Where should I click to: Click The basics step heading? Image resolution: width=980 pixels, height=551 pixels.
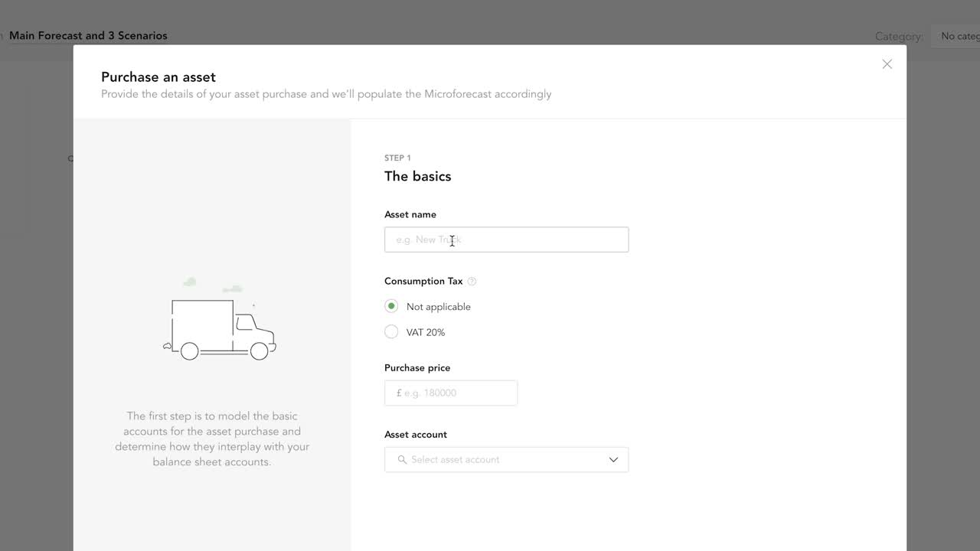417,176
